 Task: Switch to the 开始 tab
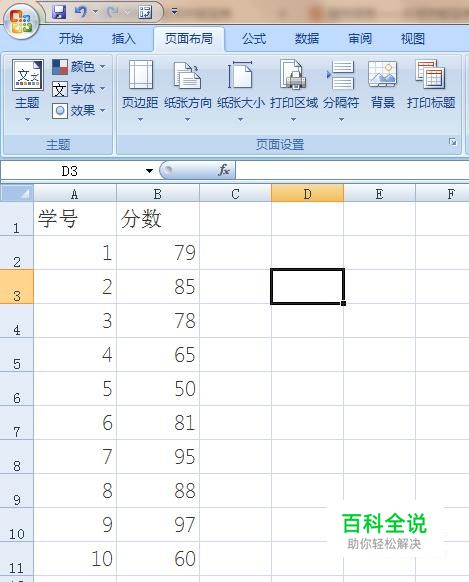[70, 39]
